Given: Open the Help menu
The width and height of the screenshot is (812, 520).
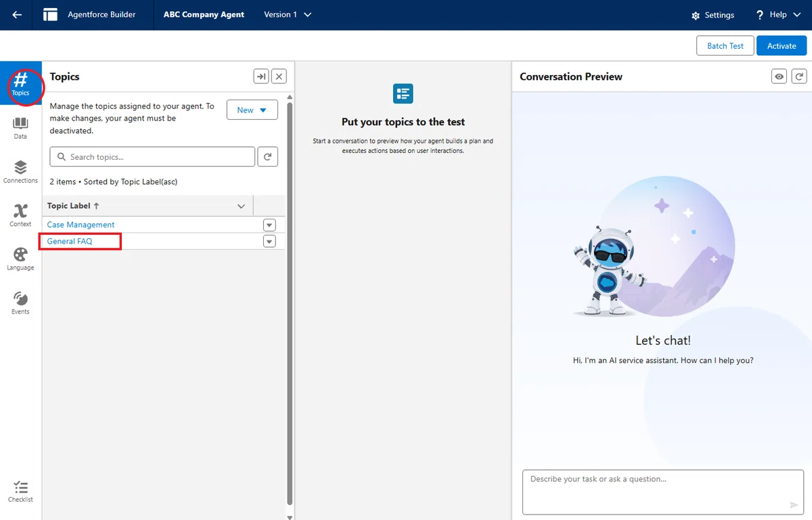Looking at the screenshot, I should (x=777, y=15).
